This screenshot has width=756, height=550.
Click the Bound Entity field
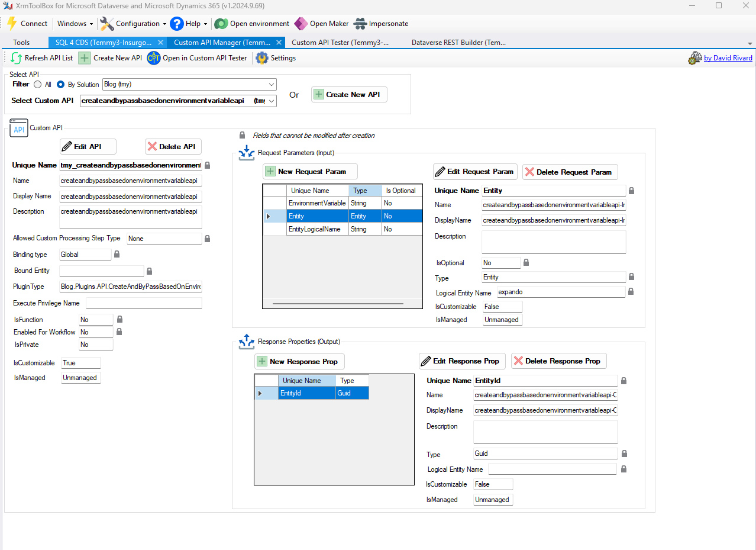(x=102, y=271)
